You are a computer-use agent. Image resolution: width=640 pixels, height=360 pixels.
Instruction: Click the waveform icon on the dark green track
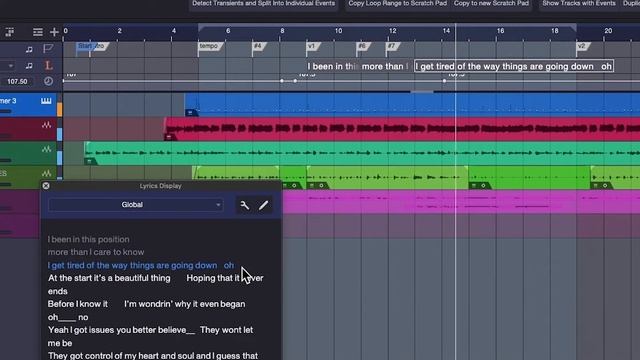[x=47, y=149]
